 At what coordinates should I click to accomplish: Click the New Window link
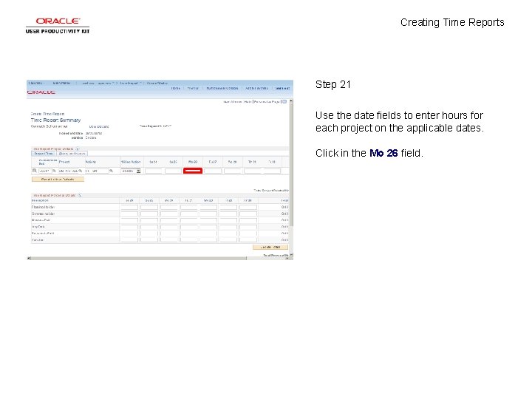(233, 102)
